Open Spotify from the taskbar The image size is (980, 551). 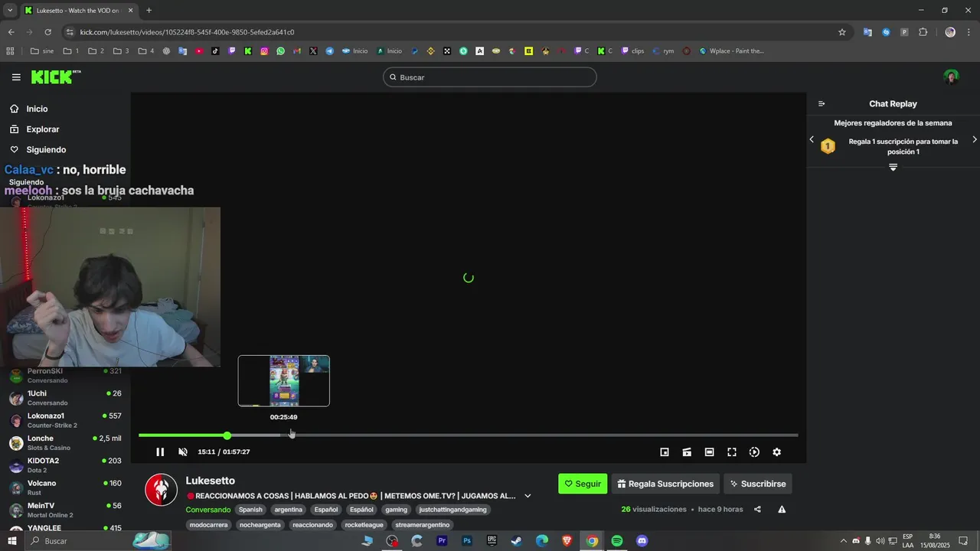[x=617, y=541]
